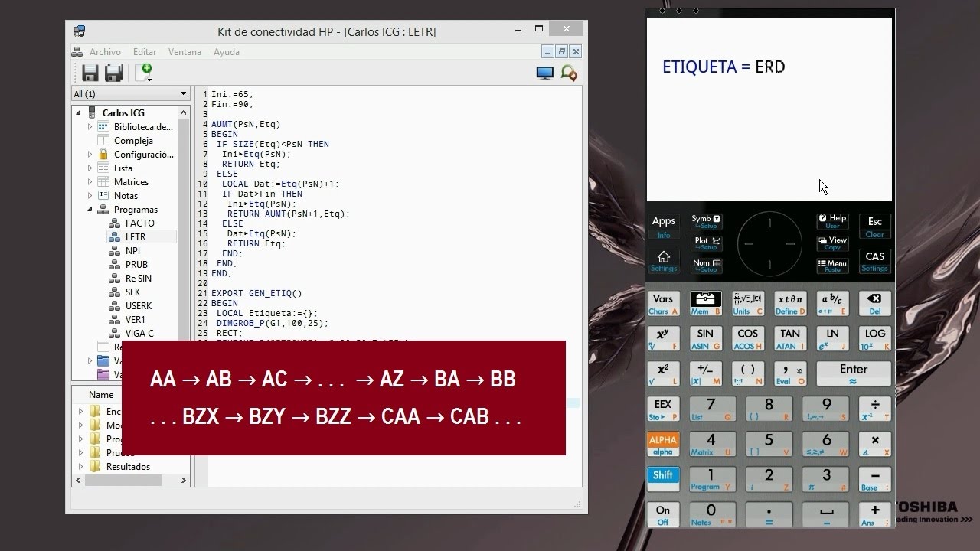This screenshot has width=980, height=551.
Task: Tap the calculator Enter key
Action: pyautogui.click(x=854, y=373)
